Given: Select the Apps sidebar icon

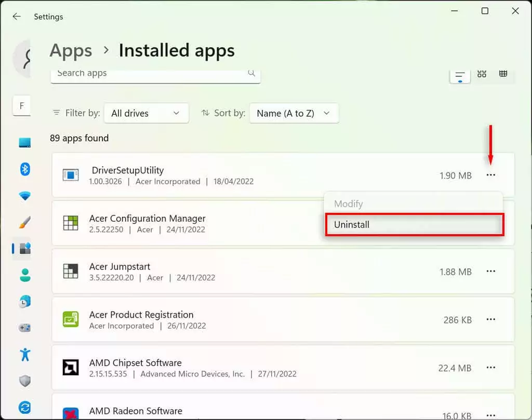Looking at the screenshot, I should point(25,249).
